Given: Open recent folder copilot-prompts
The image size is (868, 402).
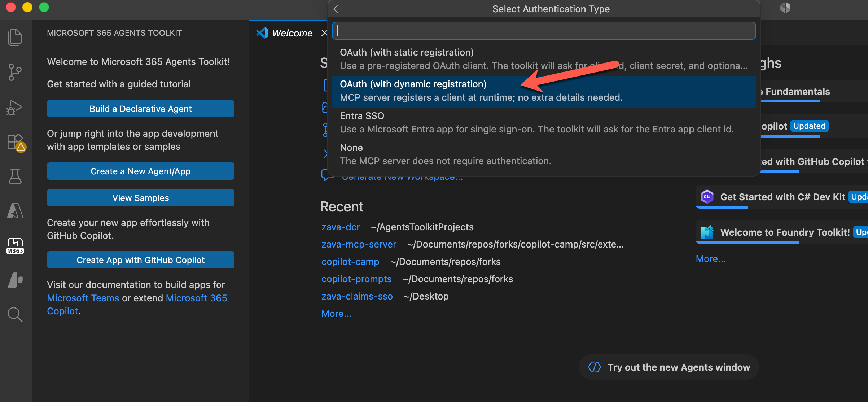Looking at the screenshot, I should [x=356, y=279].
